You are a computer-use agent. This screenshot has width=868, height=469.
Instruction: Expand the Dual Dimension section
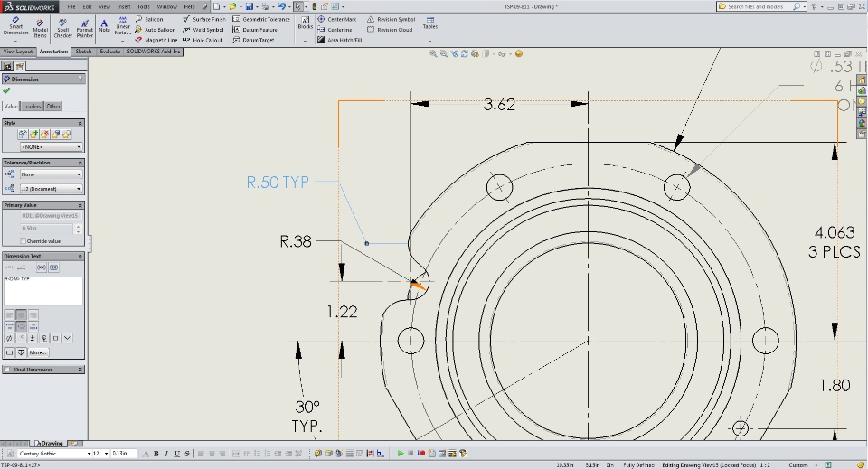coord(80,370)
